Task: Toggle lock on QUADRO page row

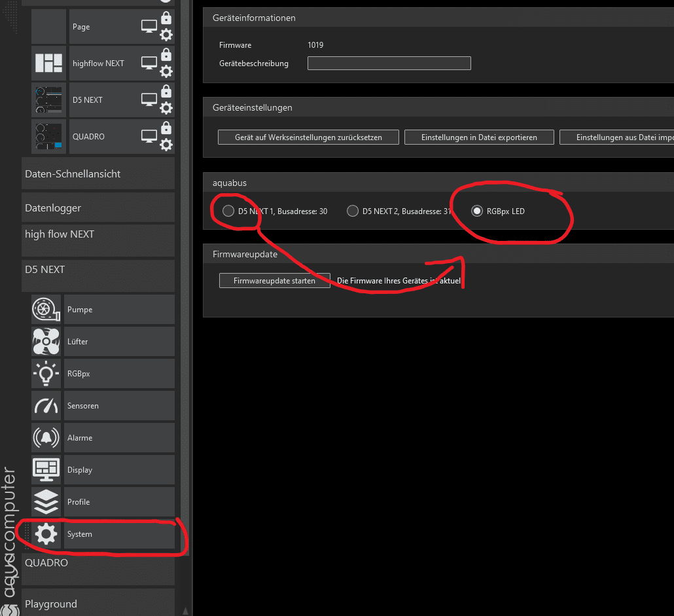Action: point(166,128)
